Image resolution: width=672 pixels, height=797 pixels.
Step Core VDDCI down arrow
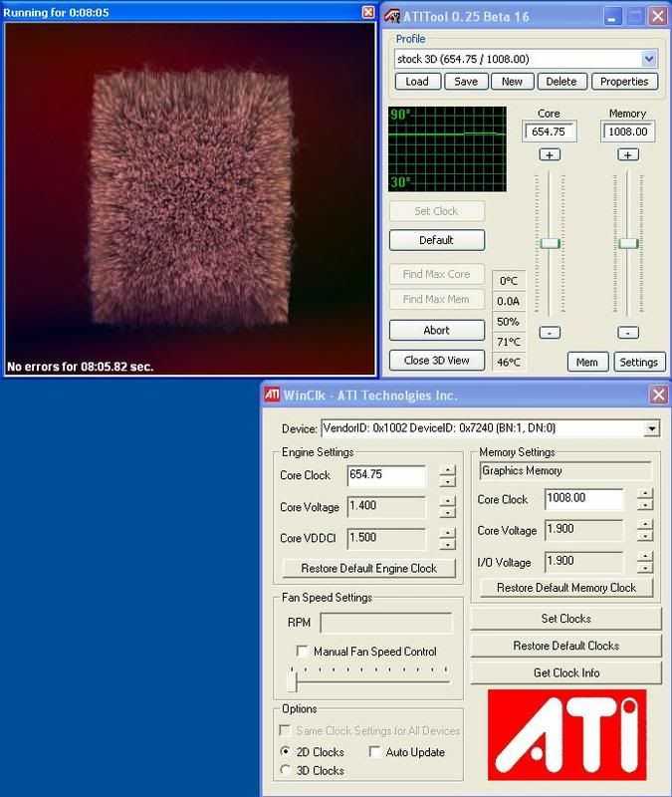pos(447,544)
